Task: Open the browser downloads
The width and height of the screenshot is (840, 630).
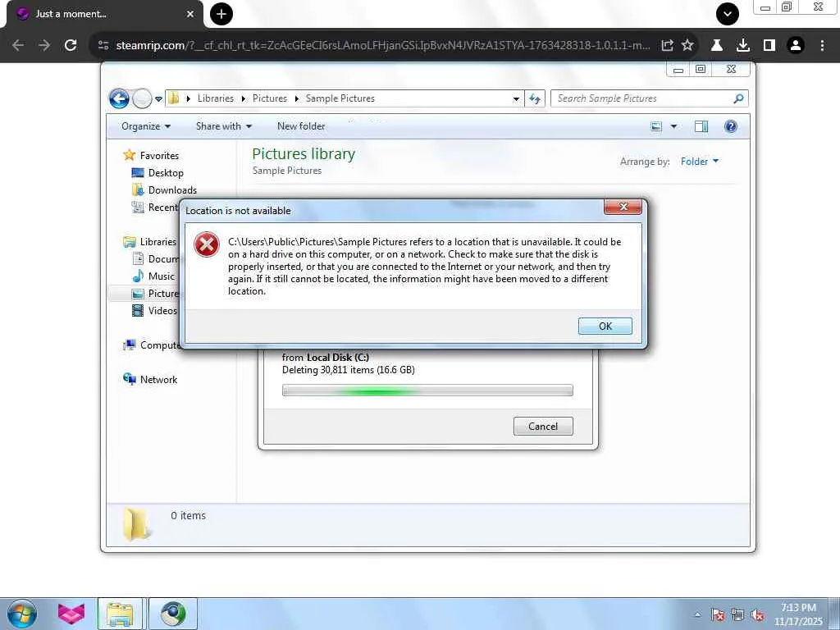Action: coord(742,46)
